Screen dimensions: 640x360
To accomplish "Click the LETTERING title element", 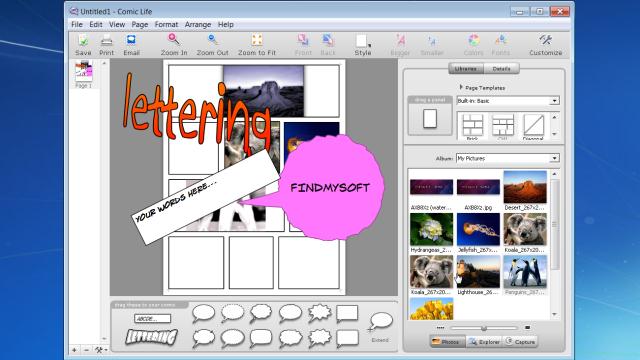I will pos(151,337).
